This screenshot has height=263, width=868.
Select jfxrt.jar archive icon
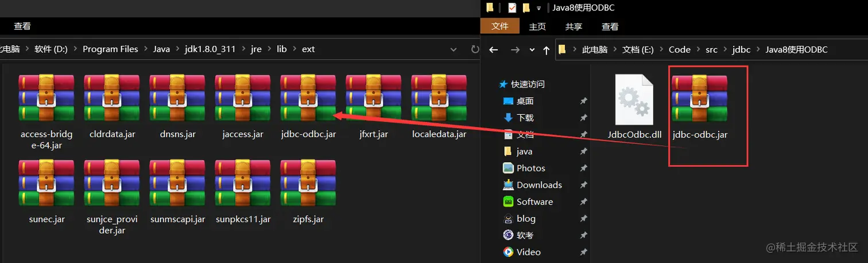(x=373, y=98)
